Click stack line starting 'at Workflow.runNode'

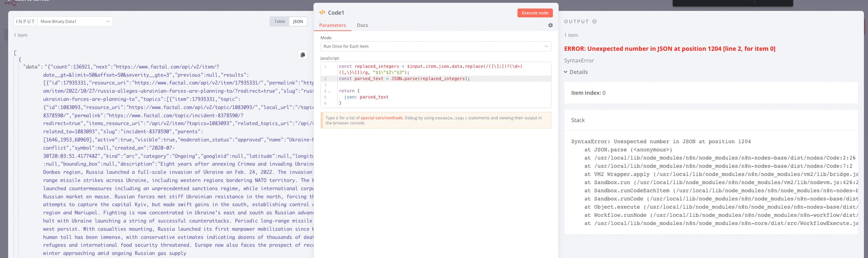[721, 215]
